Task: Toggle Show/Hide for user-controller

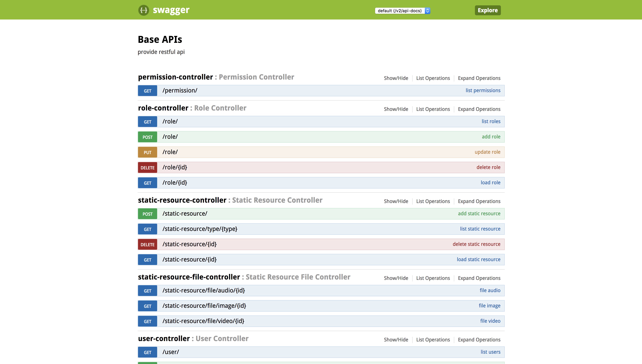Action: pyautogui.click(x=396, y=340)
